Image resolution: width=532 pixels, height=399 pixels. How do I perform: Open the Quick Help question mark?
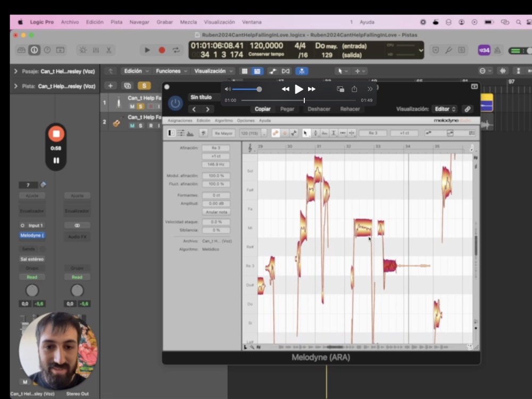pyautogui.click(x=47, y=50)
